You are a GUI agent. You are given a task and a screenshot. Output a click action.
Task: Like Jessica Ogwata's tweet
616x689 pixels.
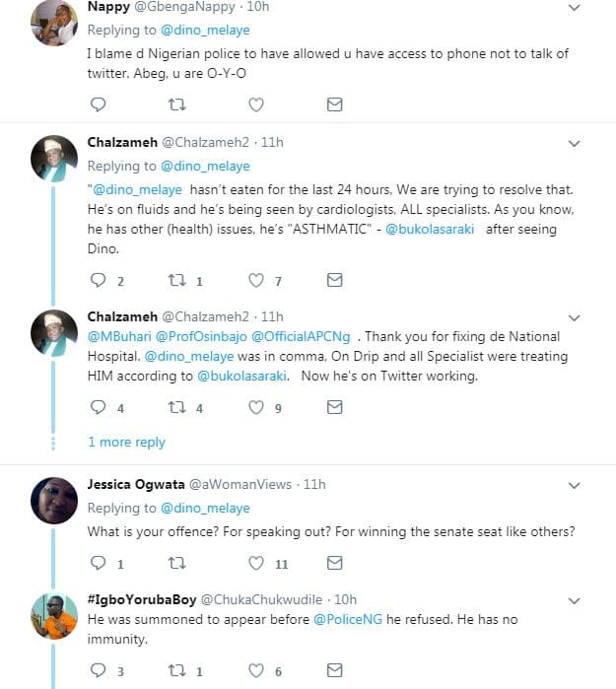point(256,564)
